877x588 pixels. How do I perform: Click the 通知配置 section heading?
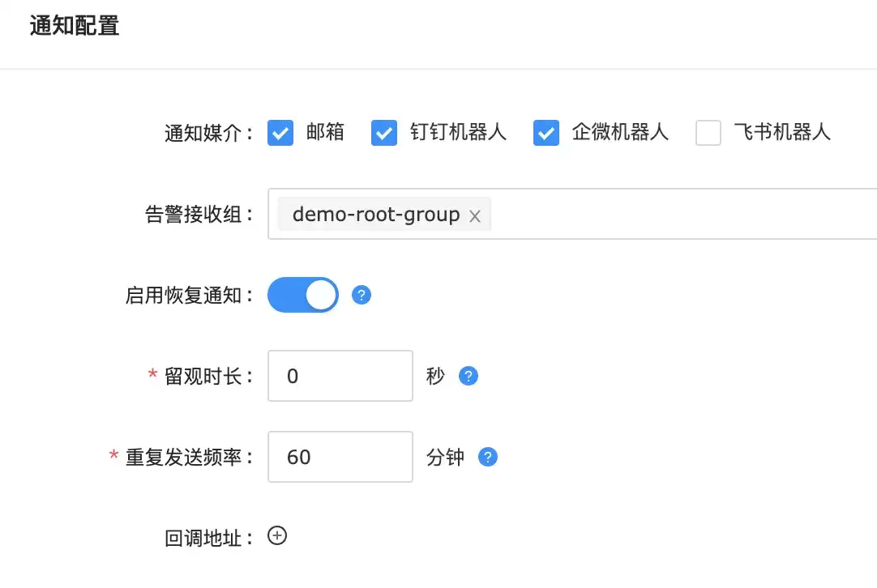[75, 26]
